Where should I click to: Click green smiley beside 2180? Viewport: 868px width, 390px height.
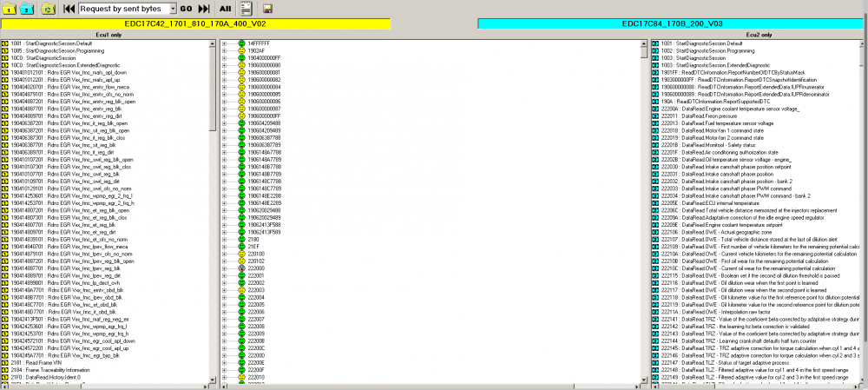point(241,240)
